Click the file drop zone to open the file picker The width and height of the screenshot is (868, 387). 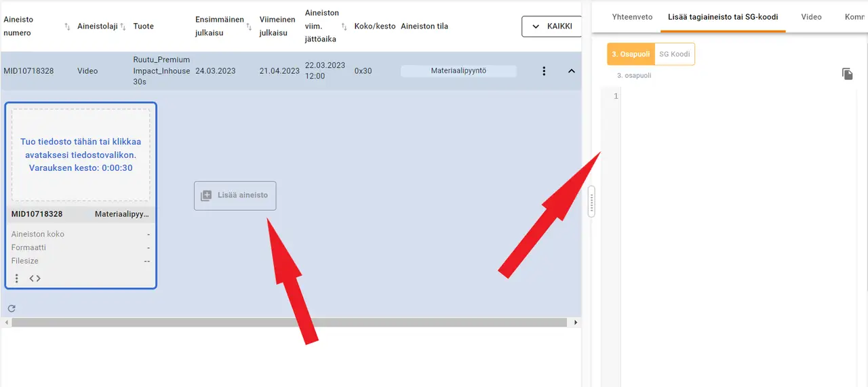click(x=81, y=155)
